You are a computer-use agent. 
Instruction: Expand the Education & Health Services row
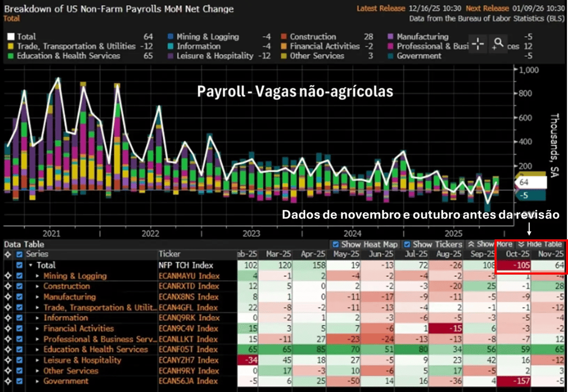(x=37, y=350)
